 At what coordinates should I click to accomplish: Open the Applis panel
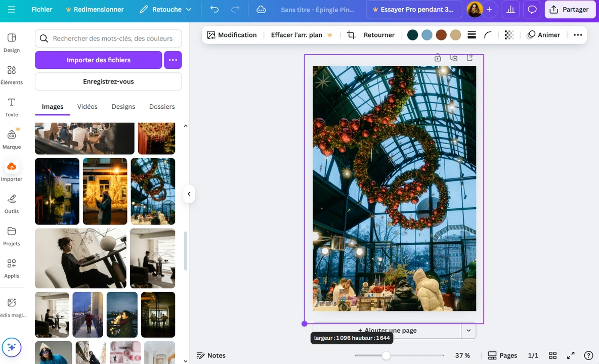click(x=11, y=268)
